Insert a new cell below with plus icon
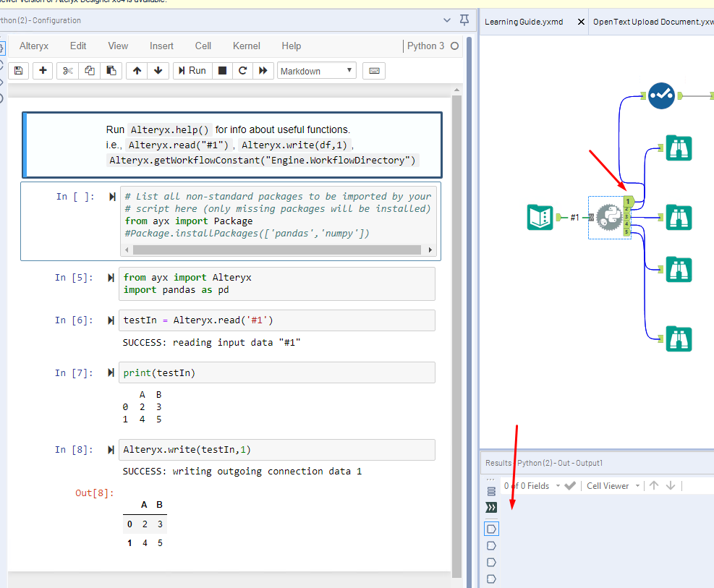The width and height of the screenshot is (714, 588). 43,71
